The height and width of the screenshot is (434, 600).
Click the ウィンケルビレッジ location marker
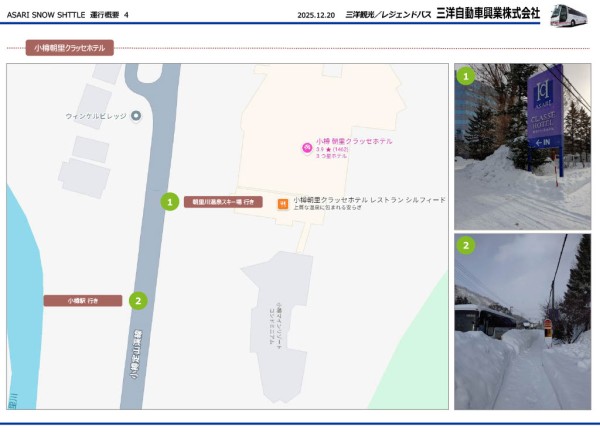(137, 116)
